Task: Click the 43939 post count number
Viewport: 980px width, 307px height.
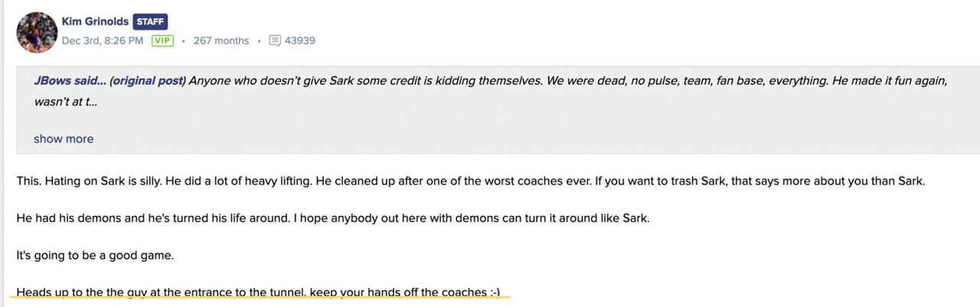Action: tap(299, 41)
